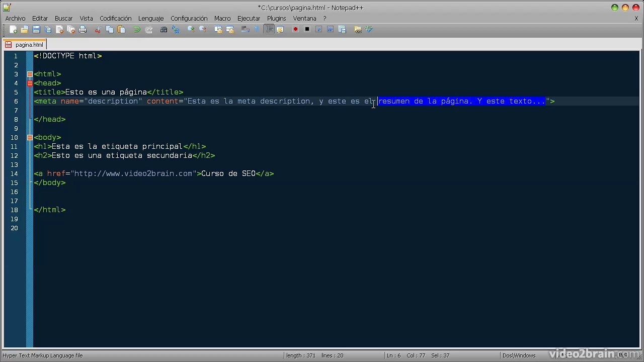
Task: Toggle Show All Characters icon
Action: click(257, 30)
